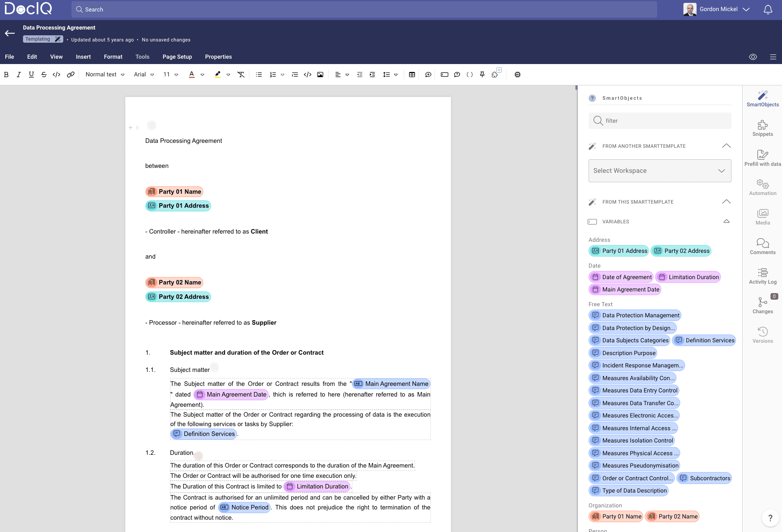The height and width of the screenshot is (532, 782).
Task: Click the back arrow to exit document
Action: (x=10, y=33)
